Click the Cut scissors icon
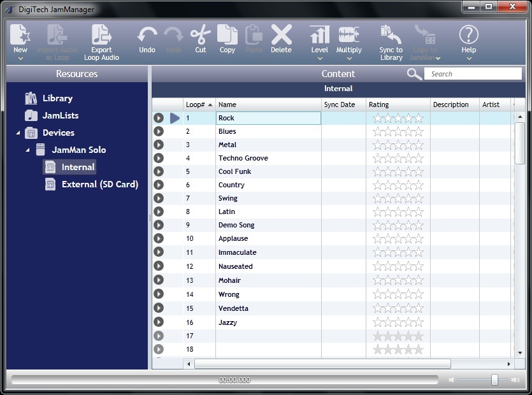This screenshot has width=532, height=395. 201,34
